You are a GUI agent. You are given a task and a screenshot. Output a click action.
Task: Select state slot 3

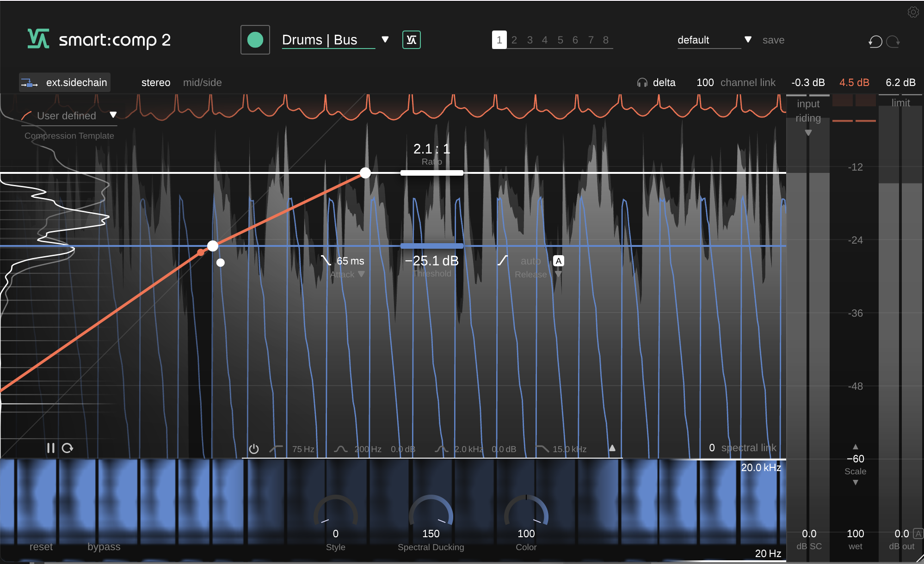point(530,40)
